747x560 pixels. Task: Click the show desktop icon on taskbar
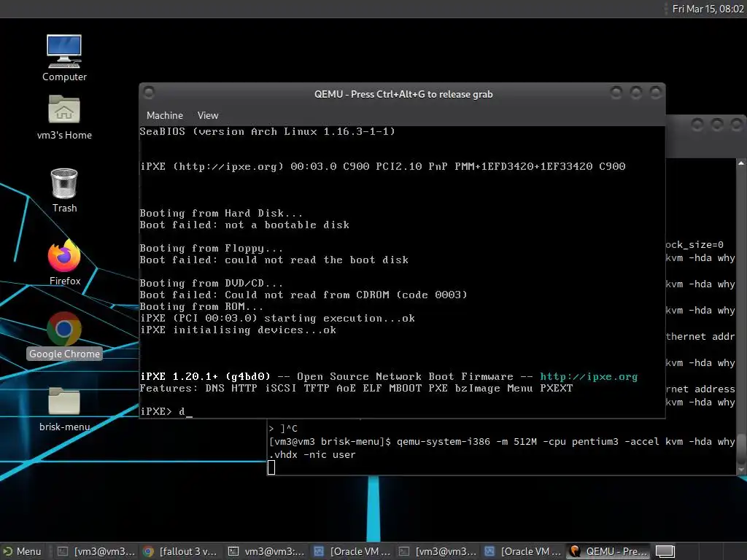click(x=665, y=551)
